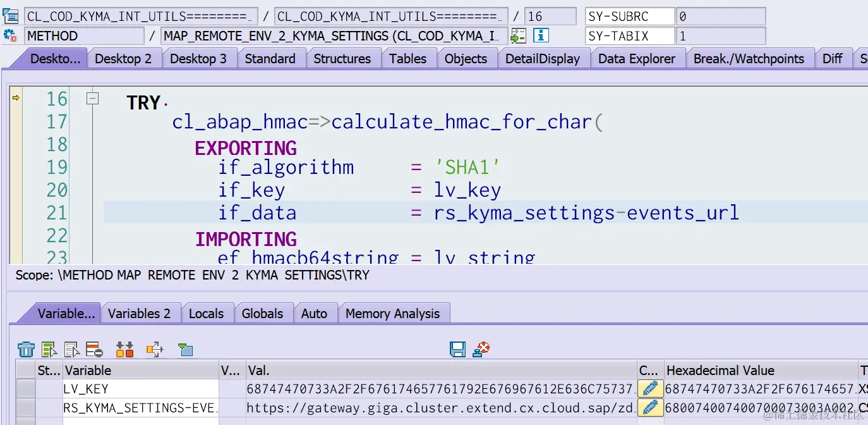
Task: Click the RS_KYMA_SETTINGS-EVE variable name cell
Action: click(140, 408)
